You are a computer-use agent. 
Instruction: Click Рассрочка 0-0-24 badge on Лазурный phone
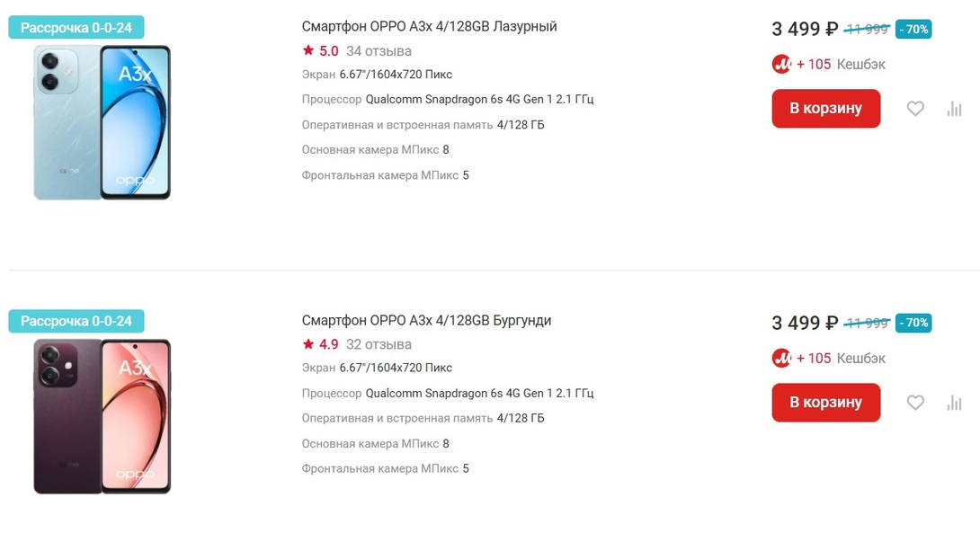tap(76, 28)
